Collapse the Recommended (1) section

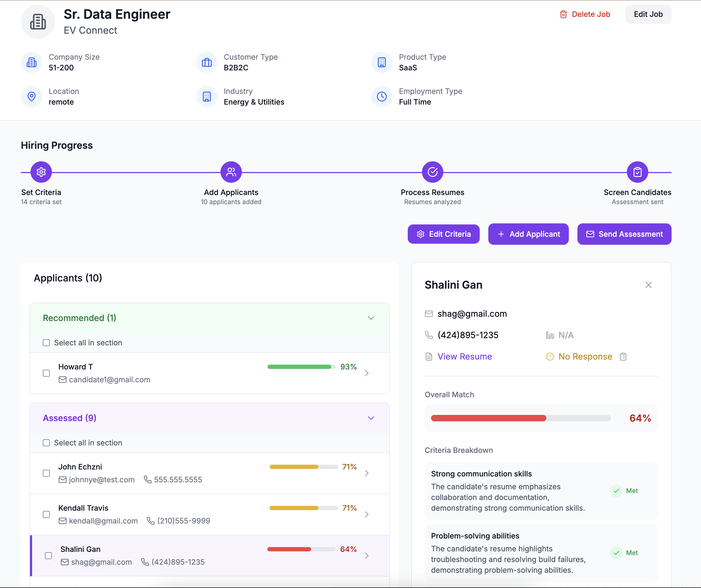coord(371,318)
